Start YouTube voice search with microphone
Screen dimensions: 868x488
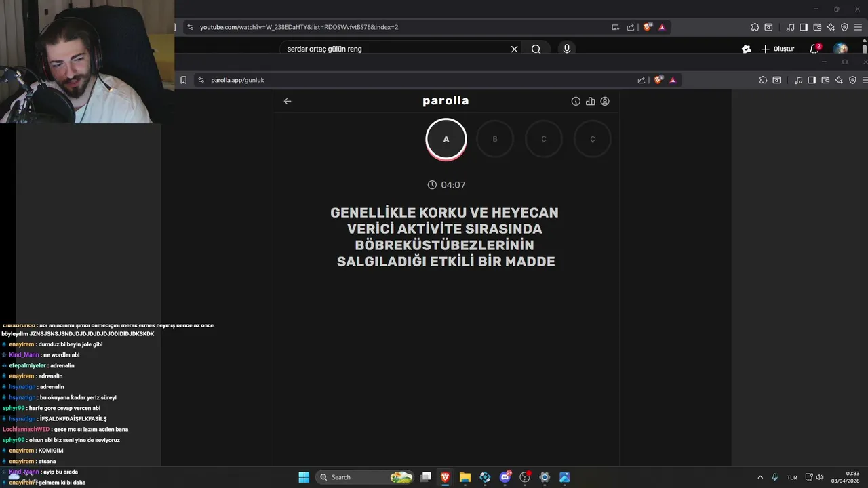click(567, 49)
